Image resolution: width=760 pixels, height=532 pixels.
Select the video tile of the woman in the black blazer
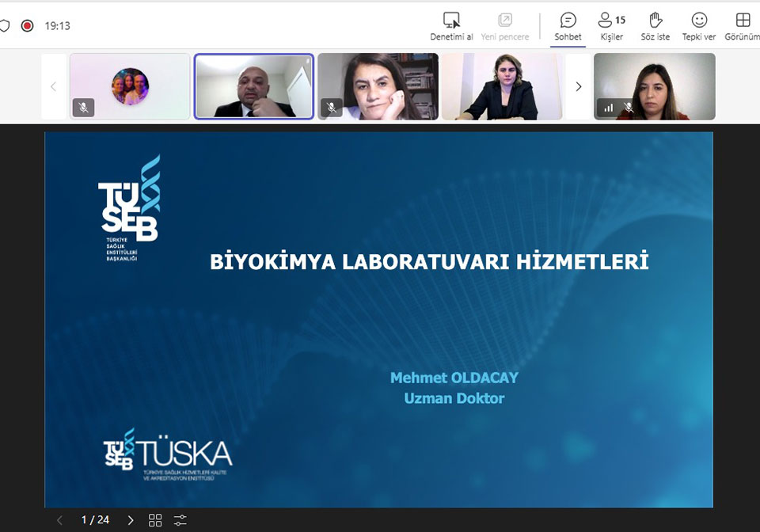501,86
